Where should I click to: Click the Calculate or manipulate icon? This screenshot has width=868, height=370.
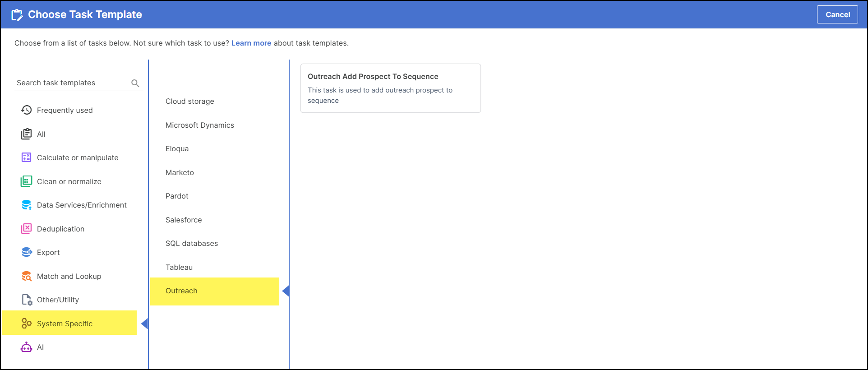pyautogui.click(x=27, y=157)
